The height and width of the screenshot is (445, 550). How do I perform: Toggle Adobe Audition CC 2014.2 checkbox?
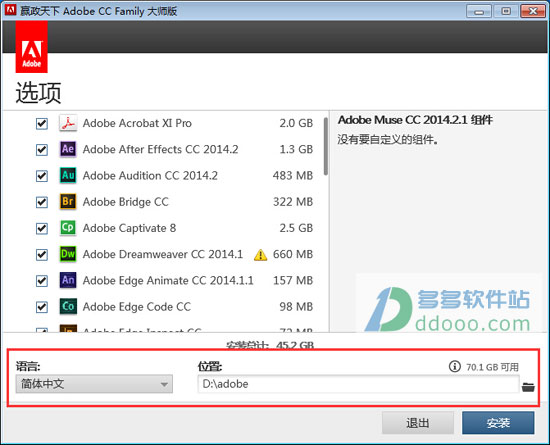coord(42,176)
